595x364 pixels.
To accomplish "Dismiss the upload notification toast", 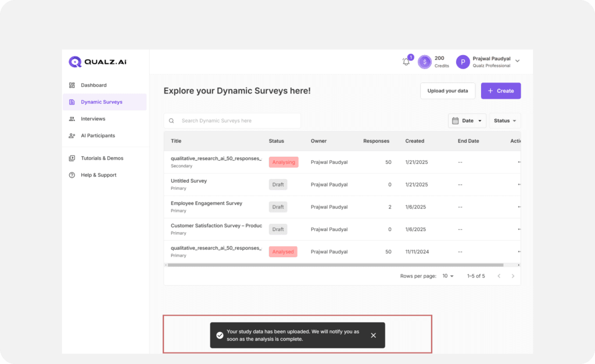I will [x=373, y=336].
